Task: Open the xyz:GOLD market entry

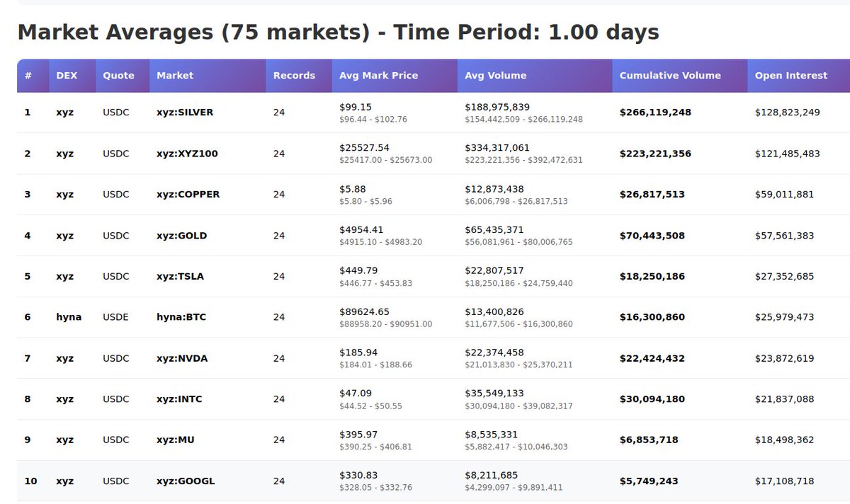Action: pos(181,235)
